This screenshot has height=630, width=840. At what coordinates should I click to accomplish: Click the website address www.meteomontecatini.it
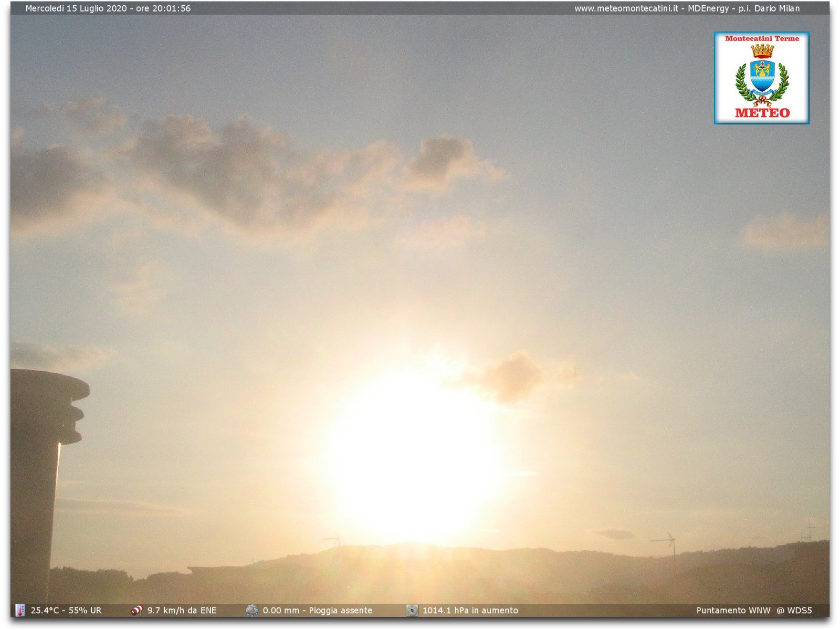626,8
